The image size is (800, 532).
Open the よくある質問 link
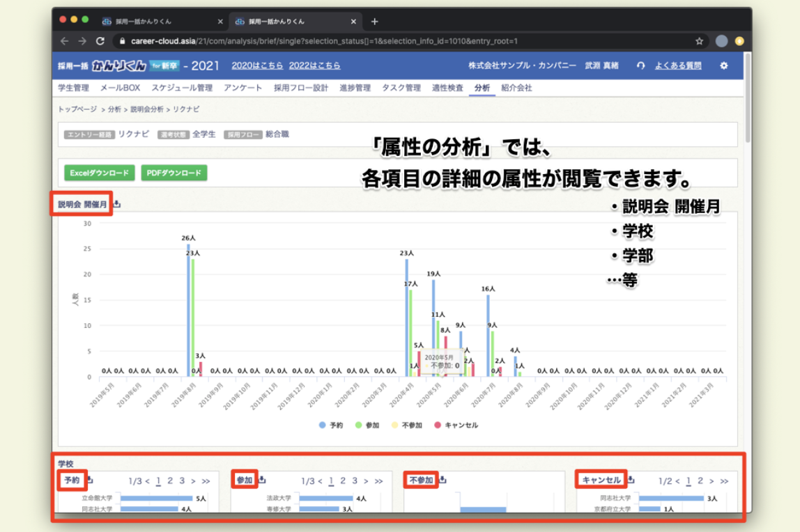677,65
